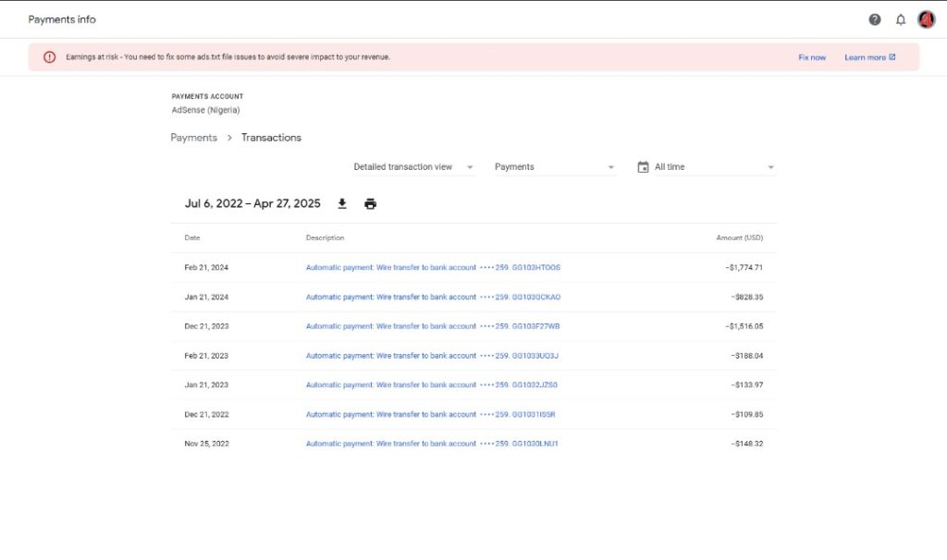Go back to Payments breadcrumb
Image resolution: width=947 pixels, height=560 pixels.
[194, 138]
